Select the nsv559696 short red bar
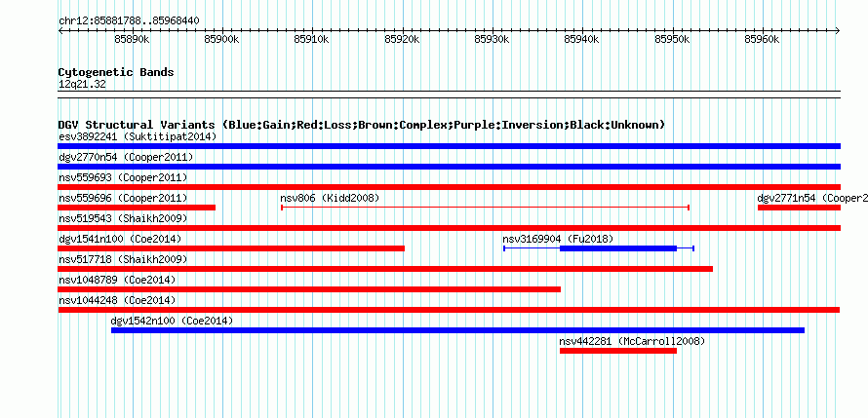 tap(137, 208)
